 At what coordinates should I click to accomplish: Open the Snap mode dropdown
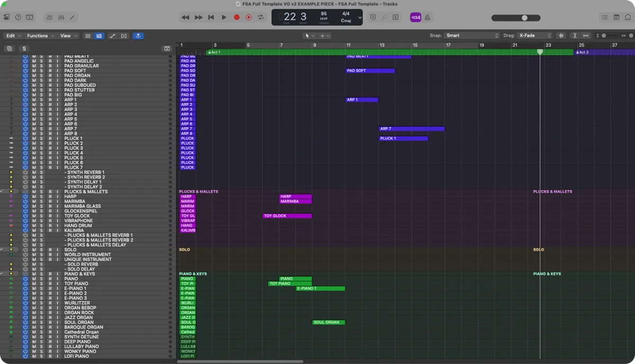471,35
